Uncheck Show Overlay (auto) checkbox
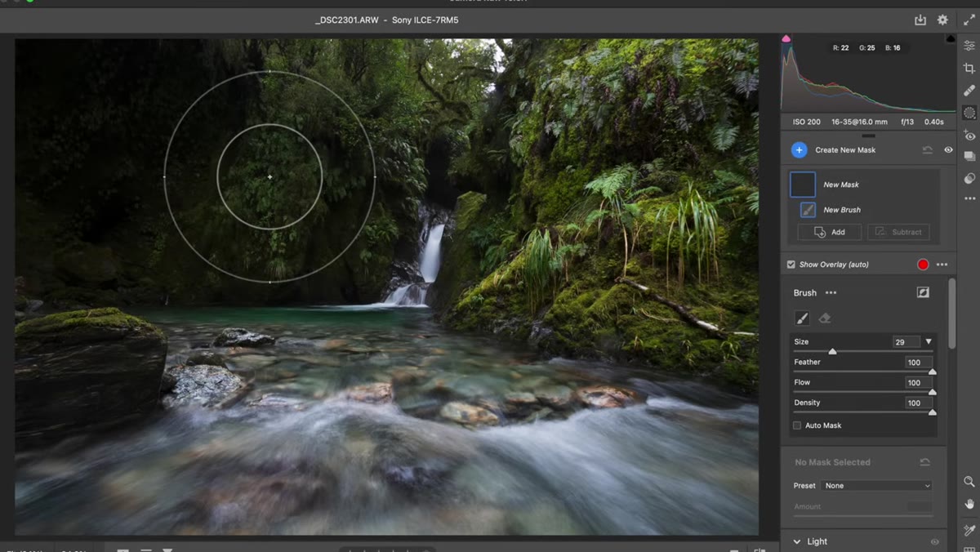980x552 pixels. pos(791,265)
